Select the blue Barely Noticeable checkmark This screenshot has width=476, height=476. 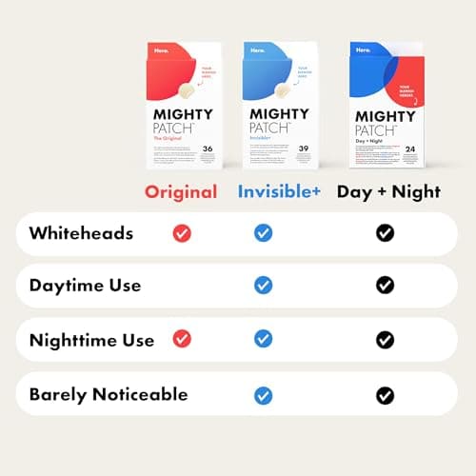263,396
